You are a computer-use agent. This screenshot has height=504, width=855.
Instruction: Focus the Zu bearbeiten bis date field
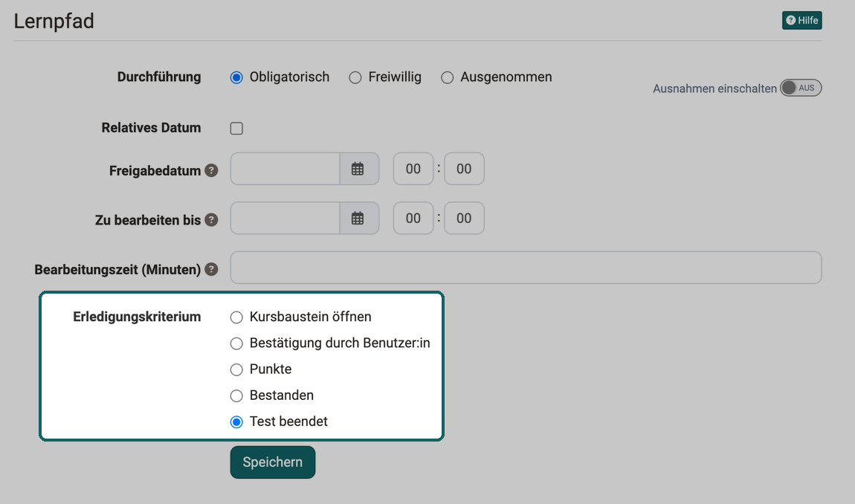[285, 219]
